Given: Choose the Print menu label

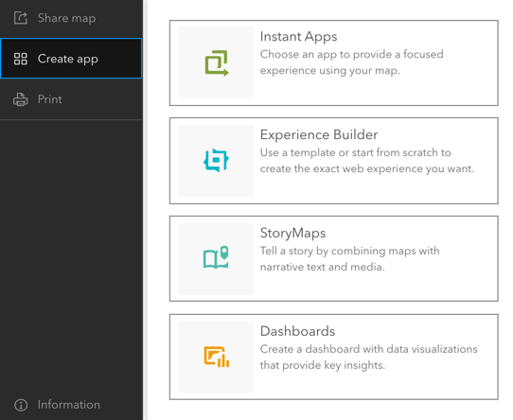Looking at the screenshot, I should (x=50, y=99).
